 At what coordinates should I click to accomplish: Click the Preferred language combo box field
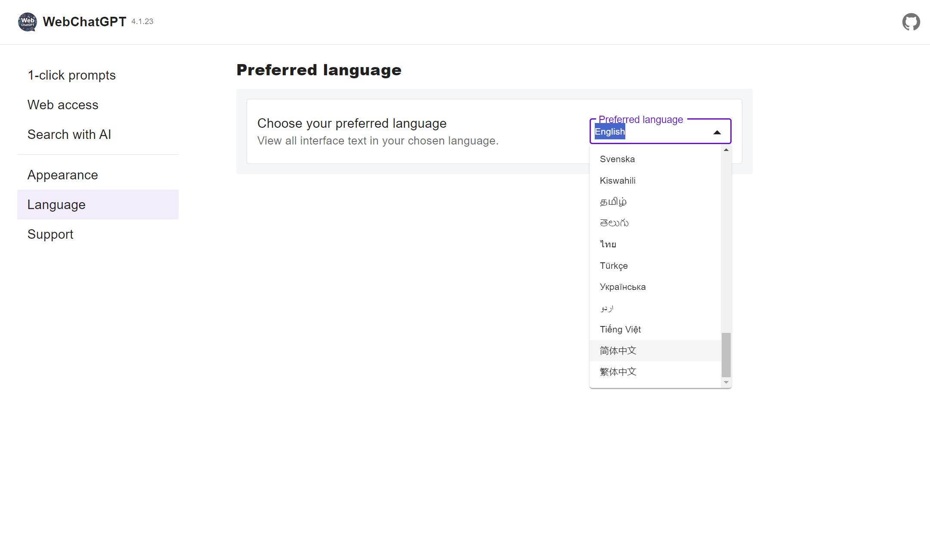point(660,131)
